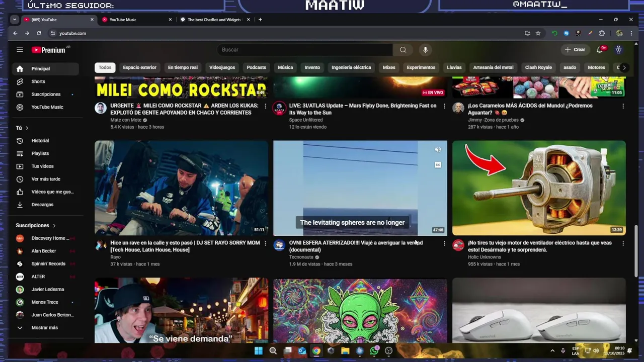Open Playlists in the sidebar

click(46, 153)
